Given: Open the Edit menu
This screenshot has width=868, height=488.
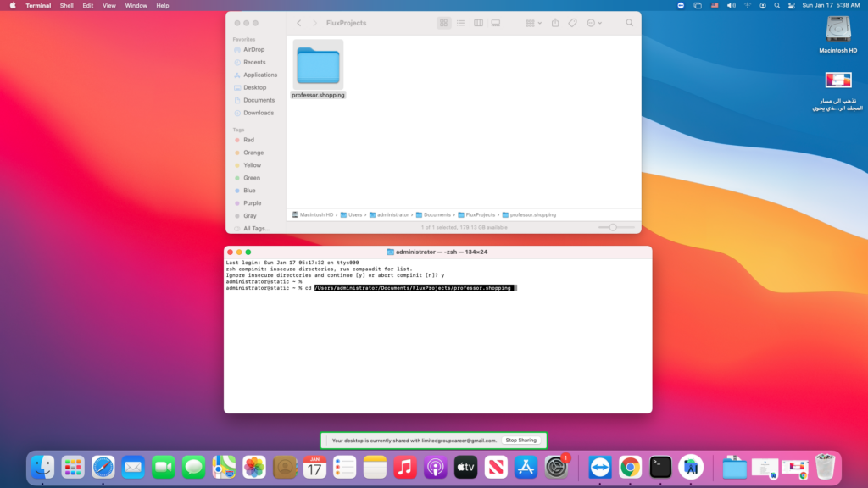Looking at the screenshot, I should 88,6.
